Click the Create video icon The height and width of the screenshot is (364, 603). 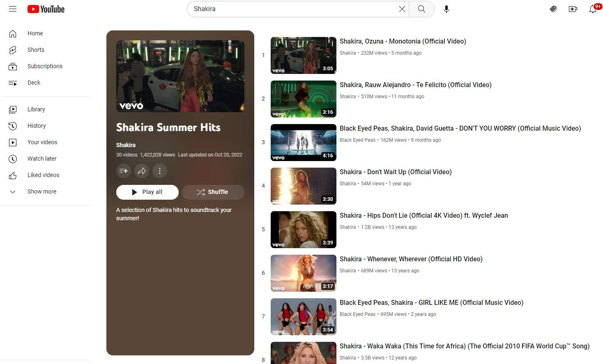573,9
